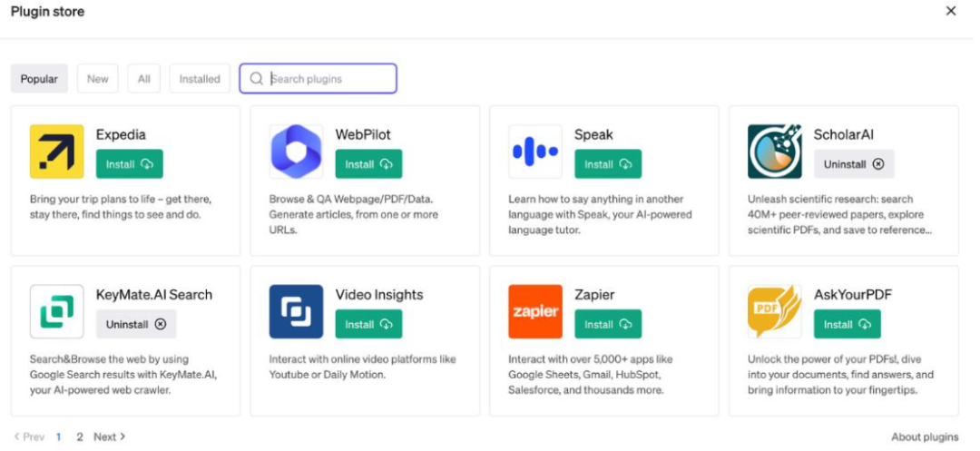Click Next page link

[x=110, y=437]
